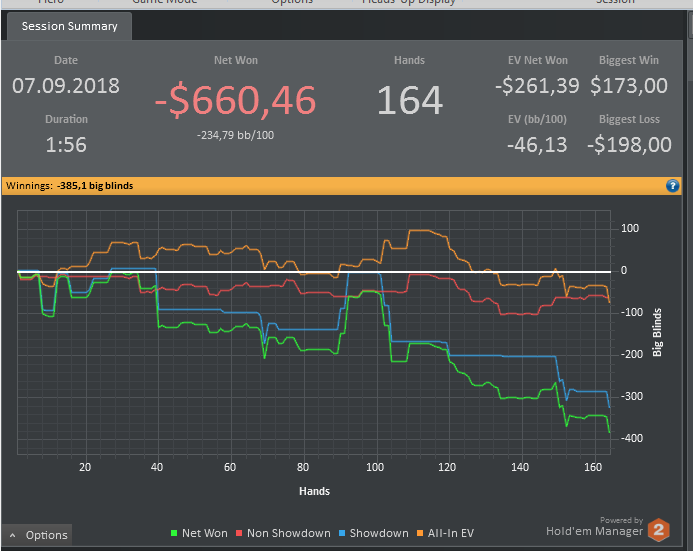Click the All-In EV legend label
The image size is (693, 551).
(x=450, y=533)
